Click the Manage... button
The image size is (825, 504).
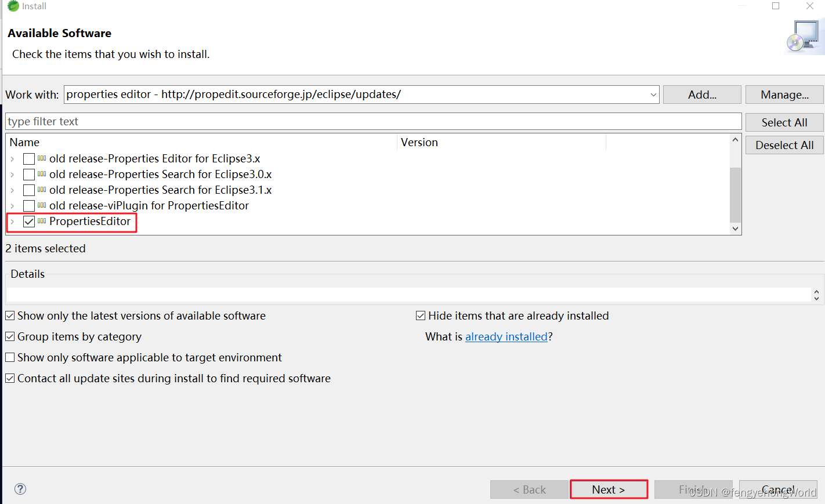coord(784,95)
